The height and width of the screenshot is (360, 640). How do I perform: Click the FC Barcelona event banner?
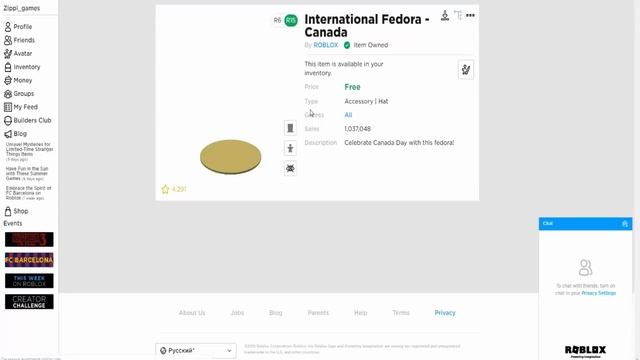click(29, 260)
